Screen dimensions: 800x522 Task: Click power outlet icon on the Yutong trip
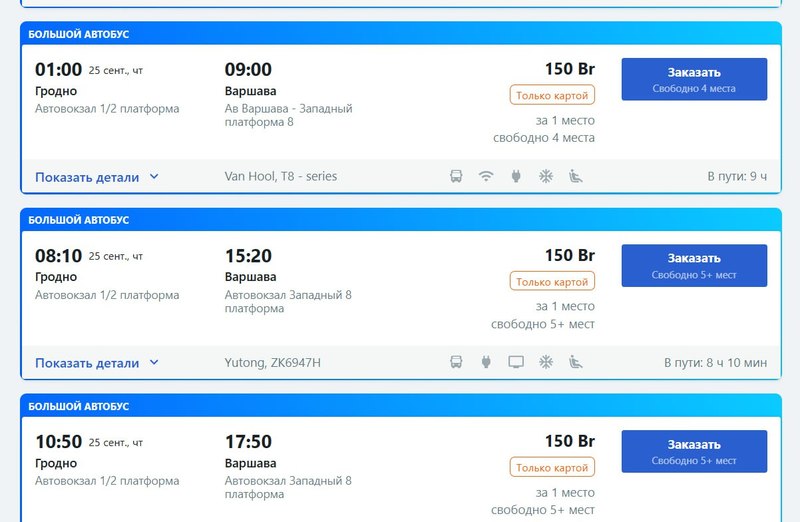tap(486, 362)
